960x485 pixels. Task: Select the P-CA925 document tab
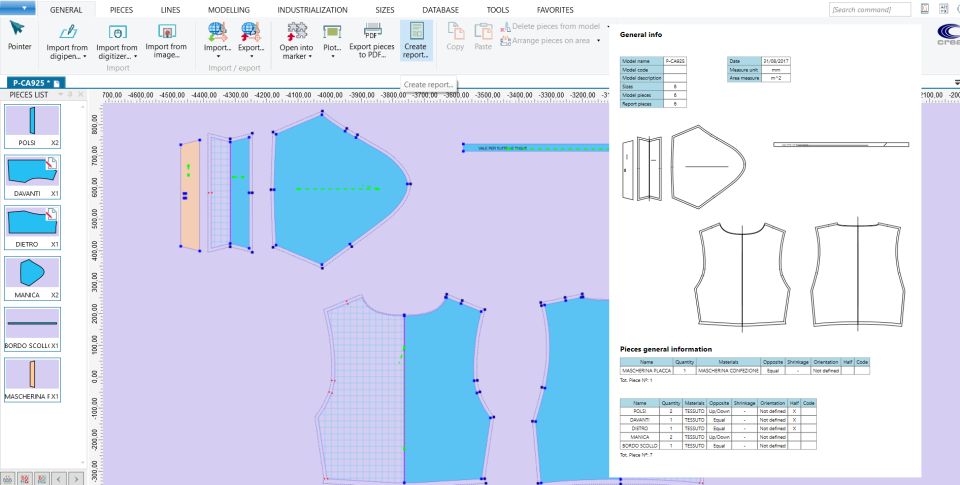(36, 83)
